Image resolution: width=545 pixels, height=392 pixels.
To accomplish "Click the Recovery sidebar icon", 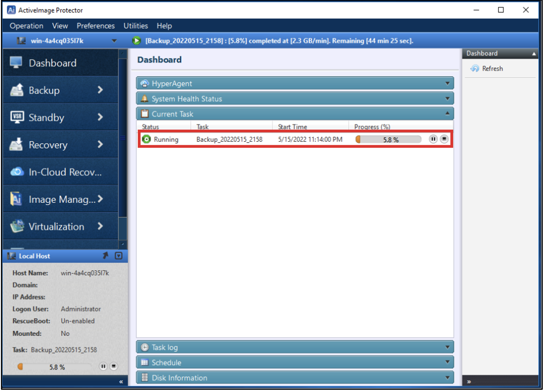I will (17, 144).
